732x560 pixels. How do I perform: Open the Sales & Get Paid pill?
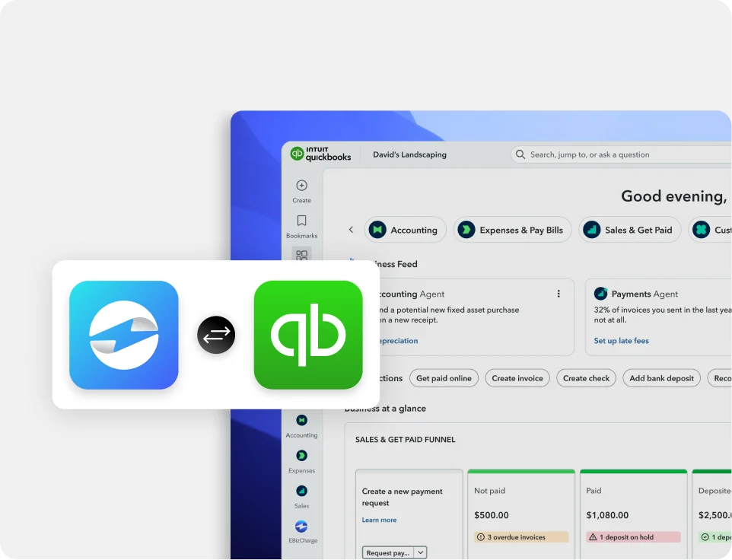click(x=630, y=230)
